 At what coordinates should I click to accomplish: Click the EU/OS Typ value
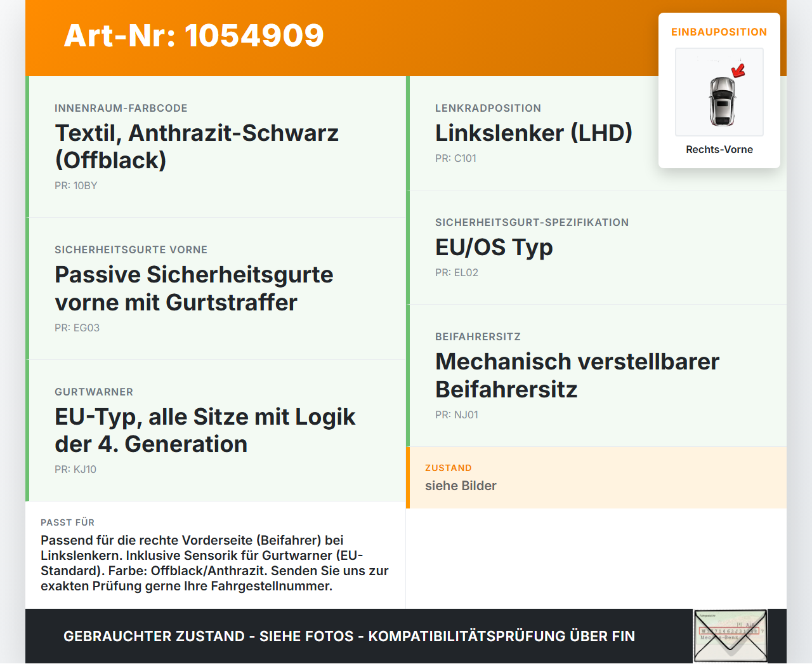(x=494, y=247)
